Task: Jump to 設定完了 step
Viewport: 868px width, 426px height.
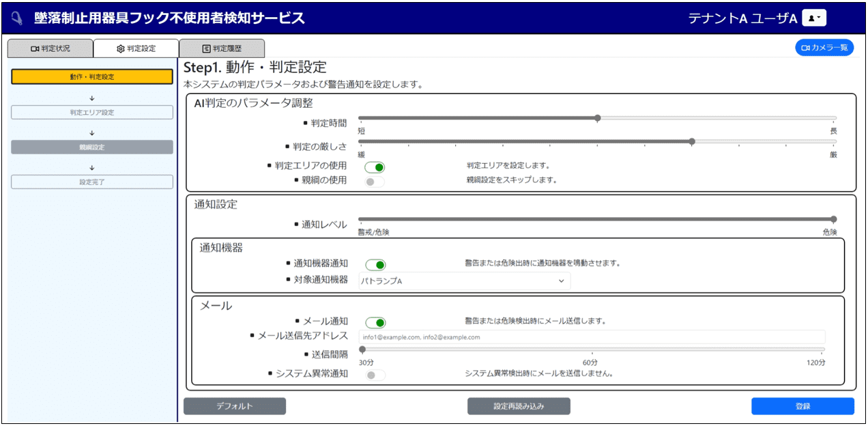Action: pos(92,182)
